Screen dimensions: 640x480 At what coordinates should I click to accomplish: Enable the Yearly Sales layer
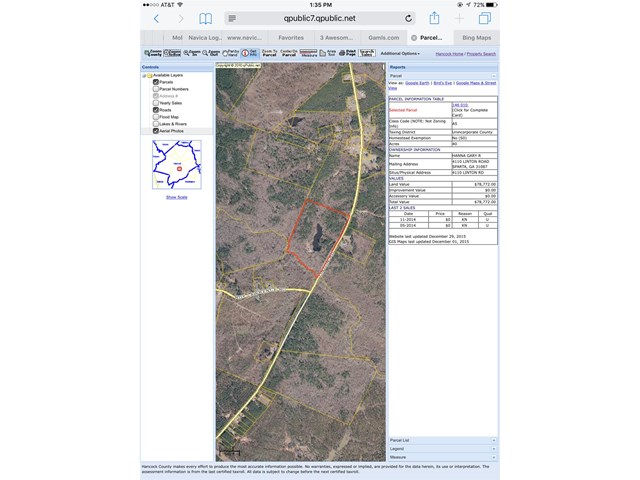(156, 103)
